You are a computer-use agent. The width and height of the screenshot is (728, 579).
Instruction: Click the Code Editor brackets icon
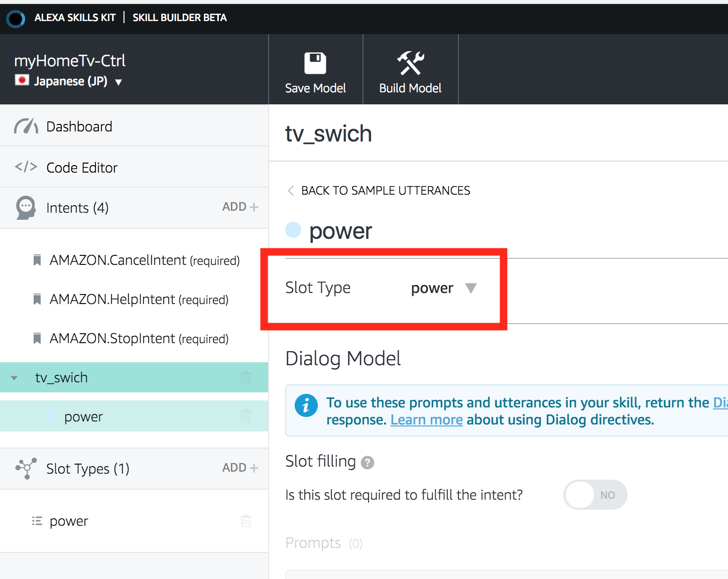tap(26, 167)
